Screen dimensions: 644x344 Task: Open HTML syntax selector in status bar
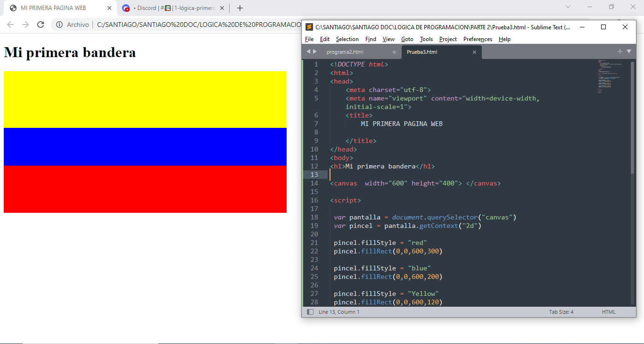[x=609, y=312]
